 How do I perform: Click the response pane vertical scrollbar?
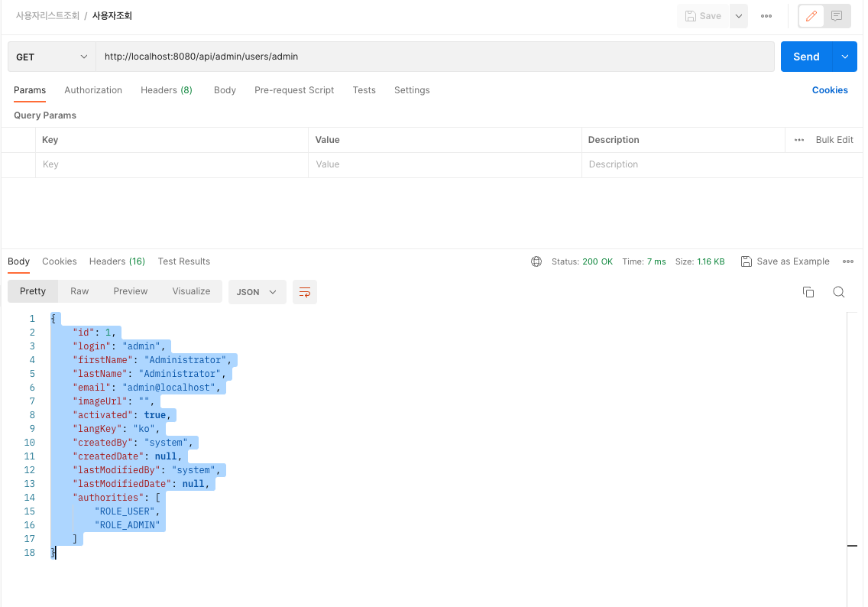point(852,459)
